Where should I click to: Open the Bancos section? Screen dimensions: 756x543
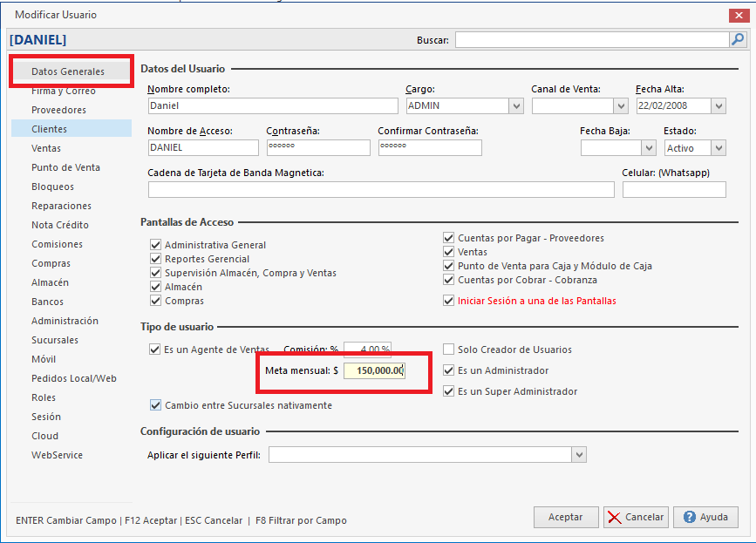tap(72, 302)
